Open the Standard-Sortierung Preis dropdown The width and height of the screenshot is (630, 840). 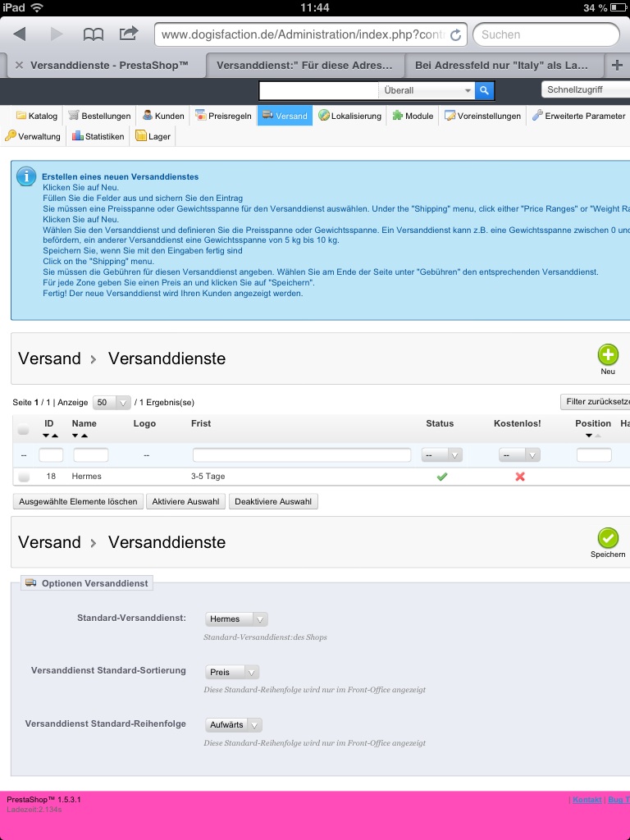click(232, 672)
